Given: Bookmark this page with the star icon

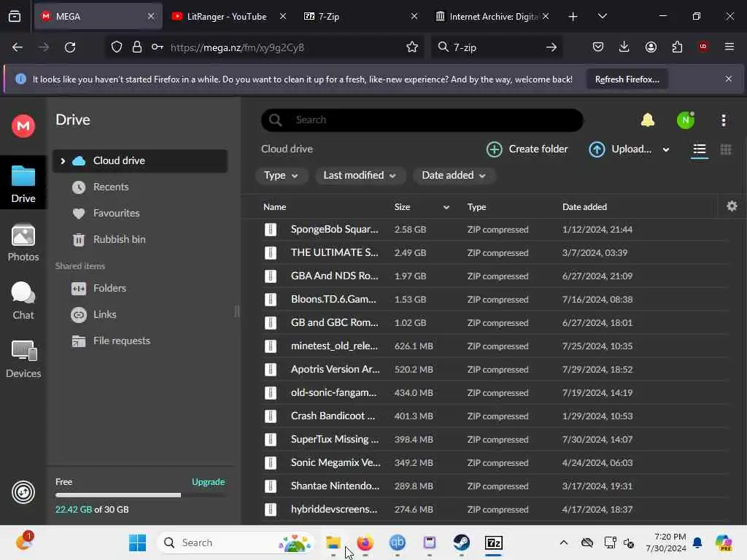Looking at the screenshot, I should 412,47.
